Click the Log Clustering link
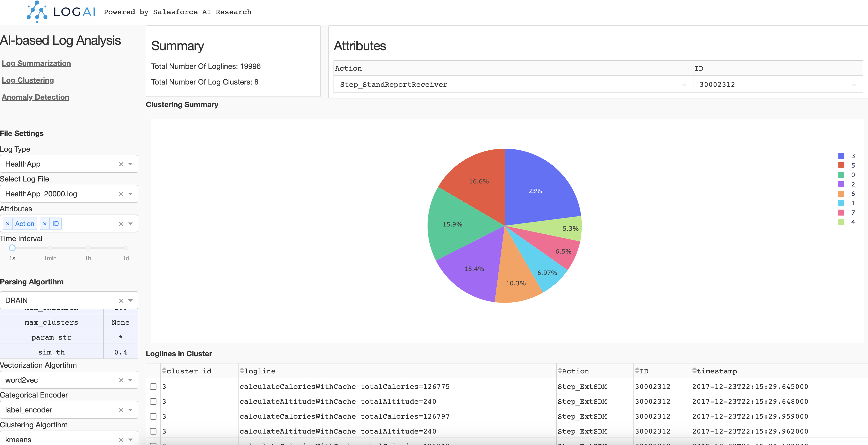Viewport: 868px width, 445px height. [x=28, y=80]
